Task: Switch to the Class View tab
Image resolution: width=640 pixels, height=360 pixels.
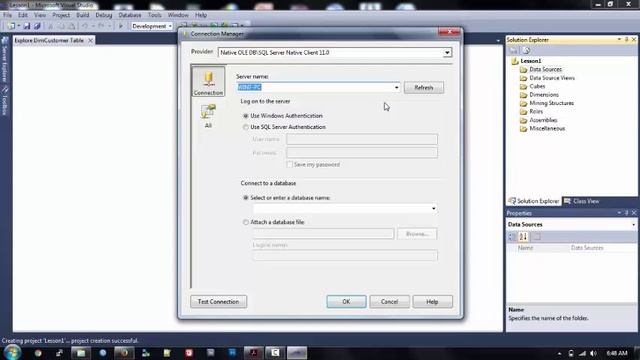Action: pos(582,201)
